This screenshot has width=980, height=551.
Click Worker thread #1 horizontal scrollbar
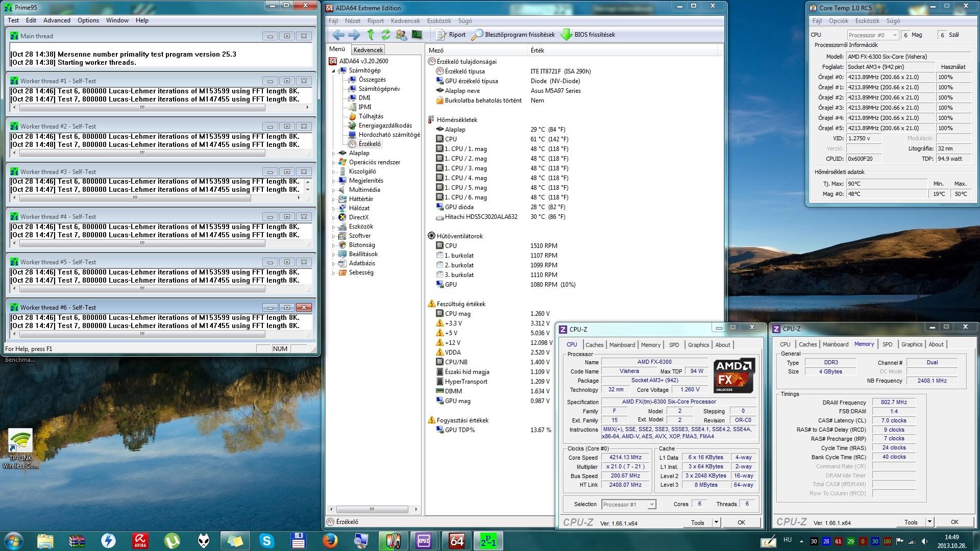(x=142, y=108)
